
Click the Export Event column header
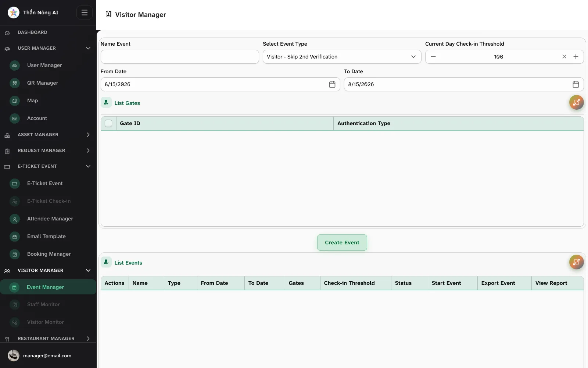(505, 283)
